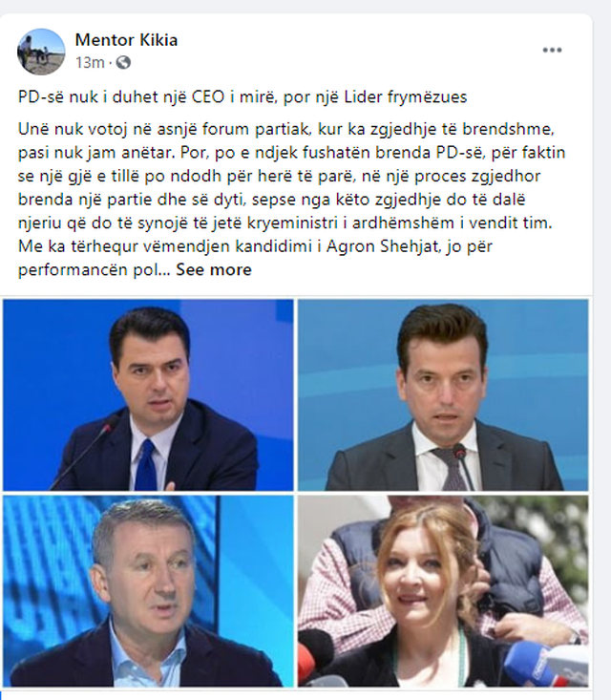The image size is (611, 700).
Task: Click the paragraph beginning Unë nuk votoj
Action: point(291,199)
